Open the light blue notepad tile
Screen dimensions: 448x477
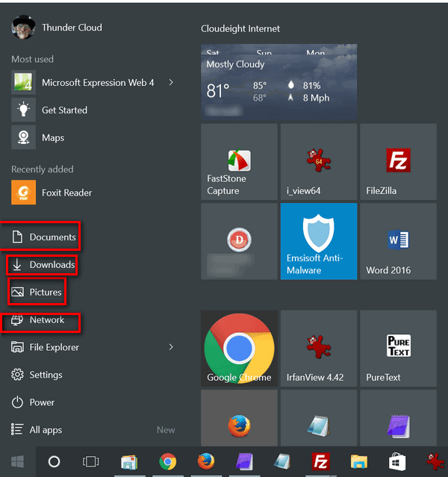pos(319,418)
